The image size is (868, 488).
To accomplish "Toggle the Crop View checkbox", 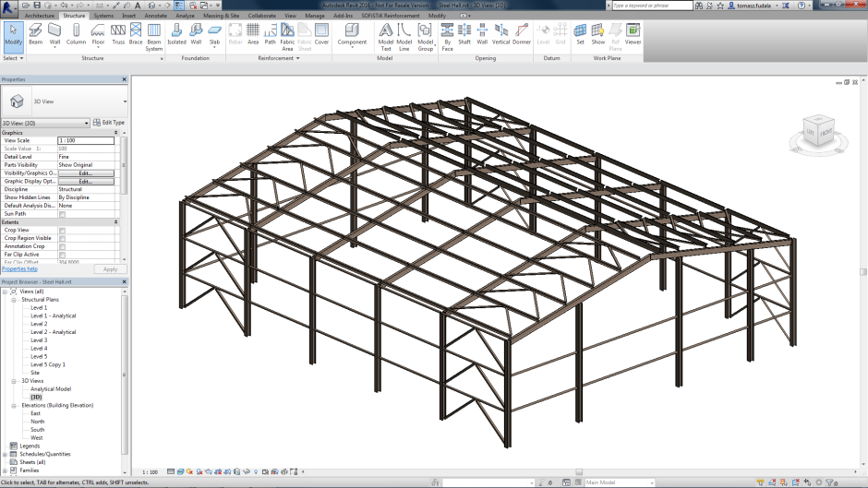I will (62, 231).
